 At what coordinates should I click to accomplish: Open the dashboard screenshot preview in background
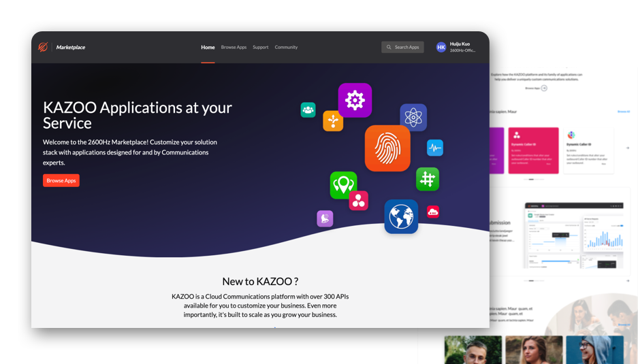point(574,235)
